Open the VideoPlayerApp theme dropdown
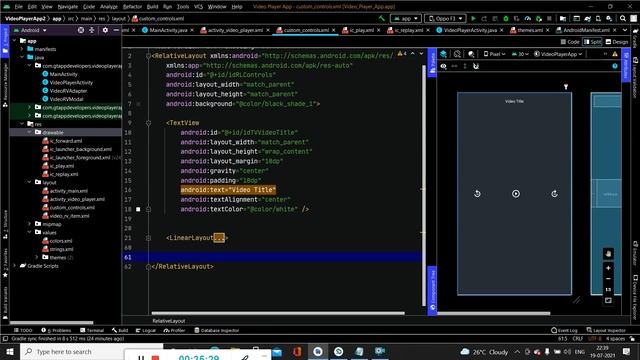The image size is (640, 360). [x=558, y=54]
